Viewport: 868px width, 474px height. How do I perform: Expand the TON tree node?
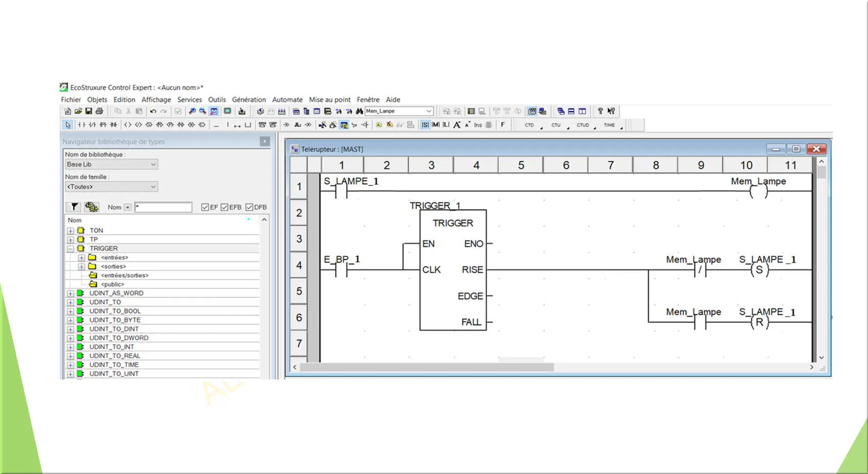[70, 231]
